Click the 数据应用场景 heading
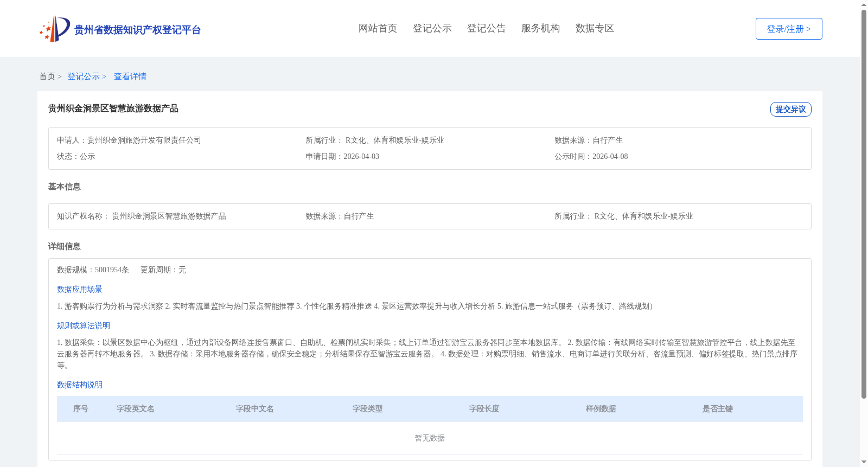Screen dimensions: 868x467 tap(80, 289)
